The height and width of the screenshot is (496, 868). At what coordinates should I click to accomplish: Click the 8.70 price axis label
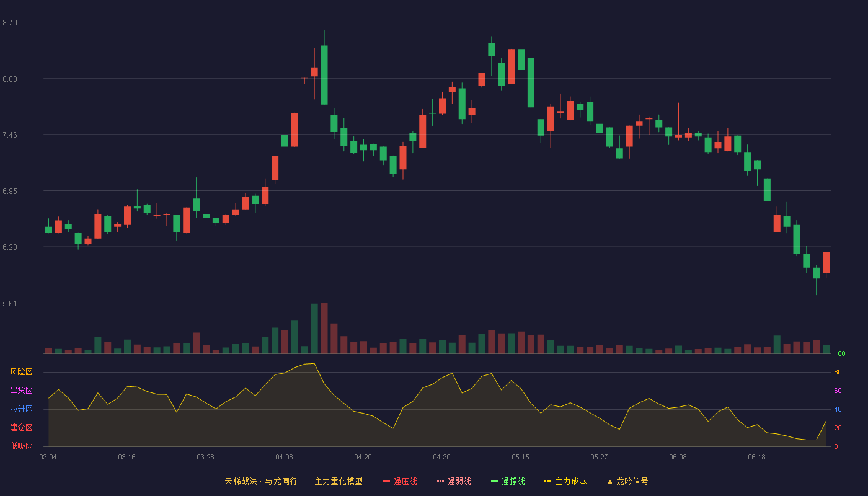point(10,23)
